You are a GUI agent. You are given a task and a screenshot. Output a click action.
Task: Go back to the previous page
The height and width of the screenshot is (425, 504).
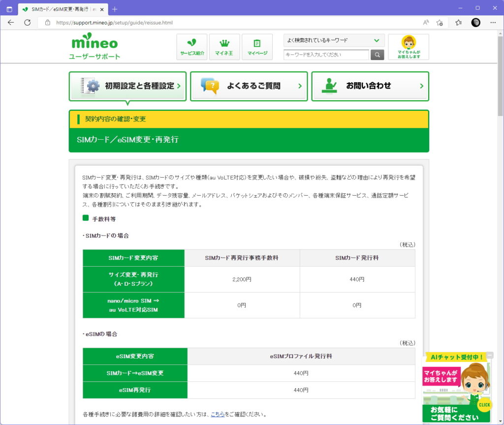[x=11, y=23]
